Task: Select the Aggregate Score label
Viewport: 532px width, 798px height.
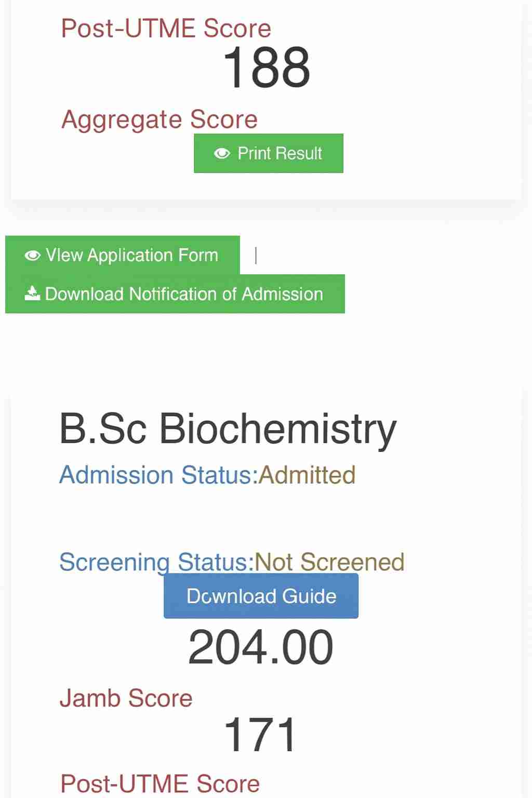Action: tap(159, 119)
